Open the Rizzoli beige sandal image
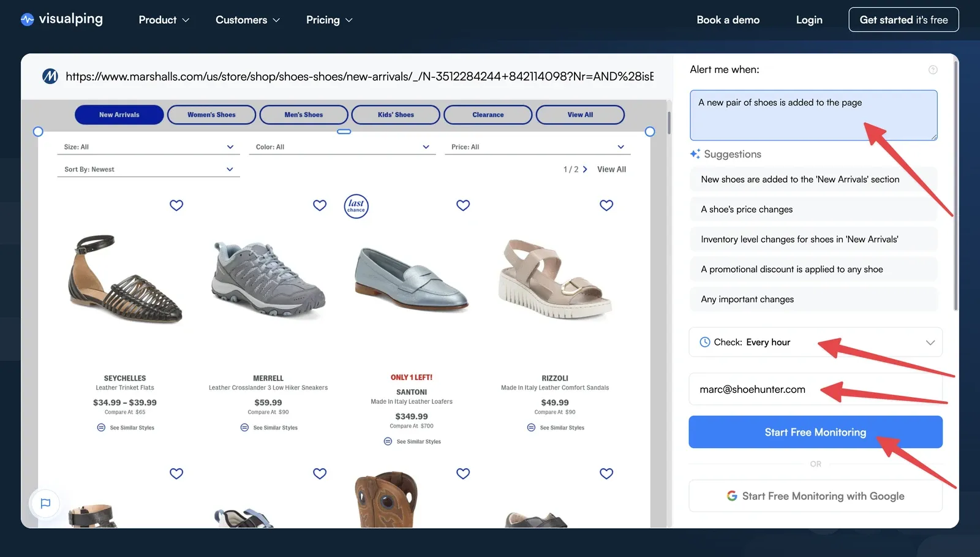 [555, 279]
